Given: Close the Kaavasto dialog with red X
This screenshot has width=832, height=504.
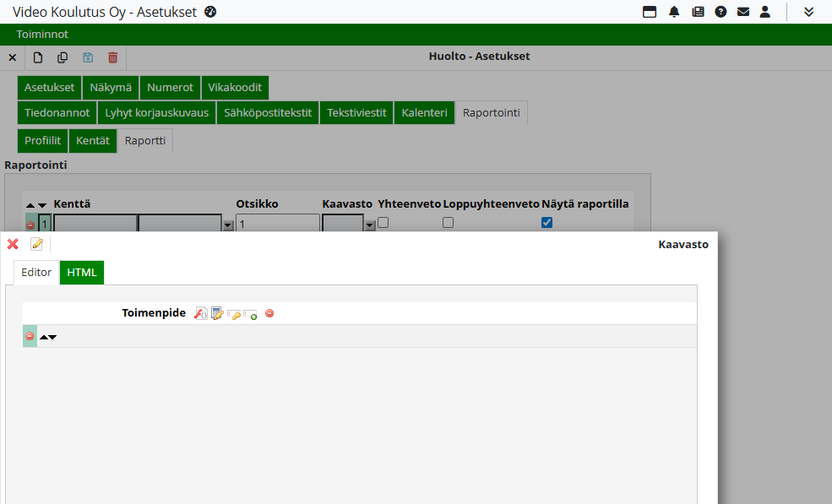Looking at the screenshot, I should click(x=13, y=244).
